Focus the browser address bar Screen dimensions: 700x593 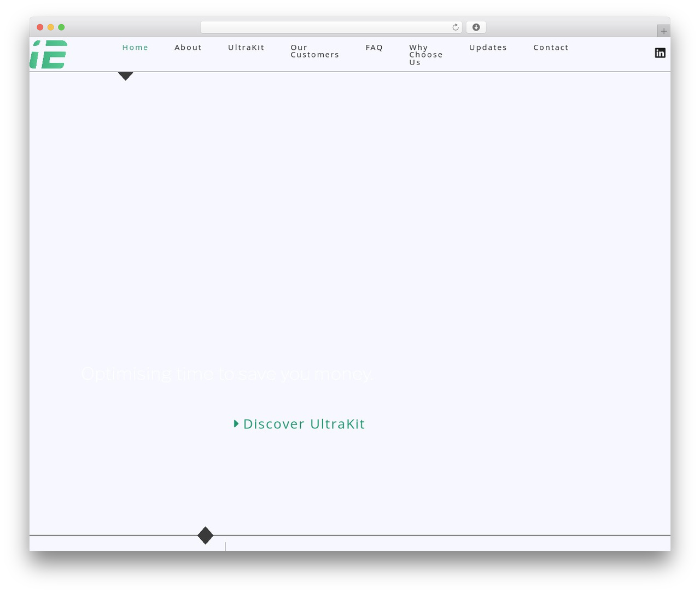(331, 27)
